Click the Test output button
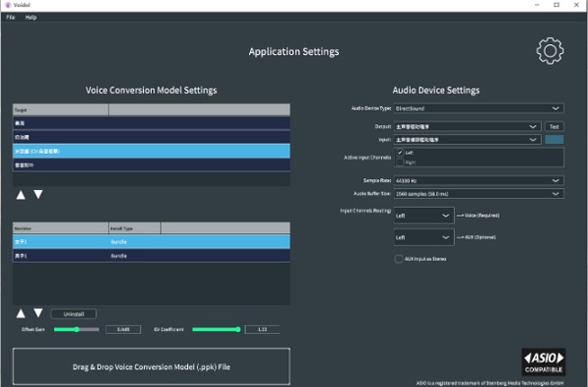This screenshot has width=588, height=387. coord(555,126)
